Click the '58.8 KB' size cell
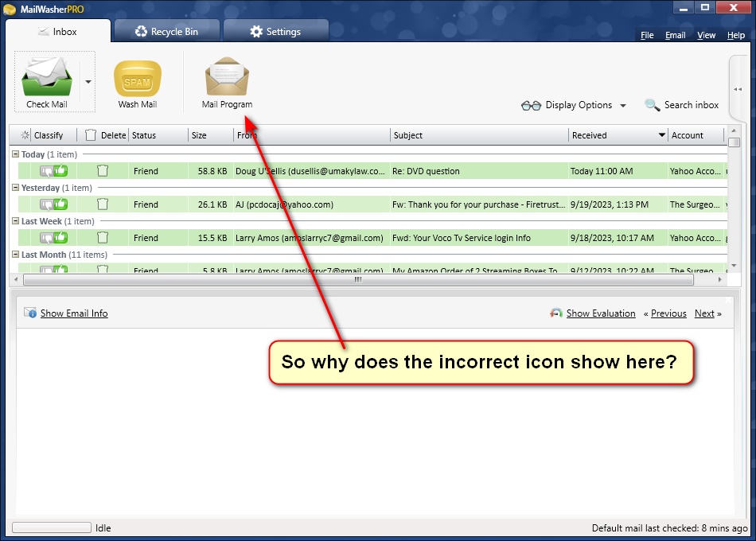 [x=212, y=171]
